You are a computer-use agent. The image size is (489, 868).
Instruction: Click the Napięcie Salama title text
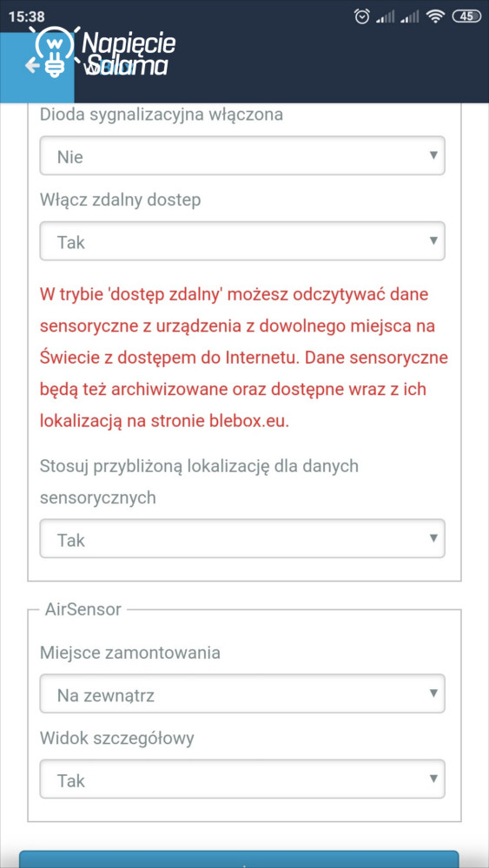coord(129,54)
